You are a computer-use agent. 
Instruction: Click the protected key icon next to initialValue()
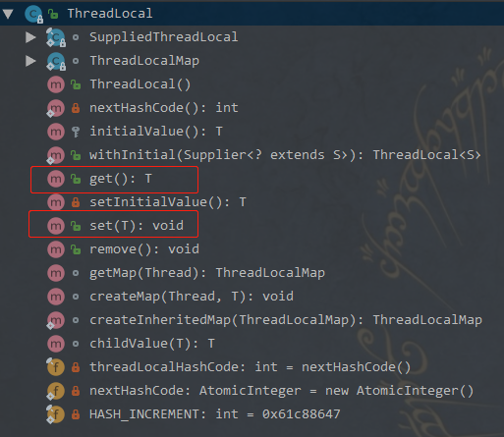pos(76,132)
